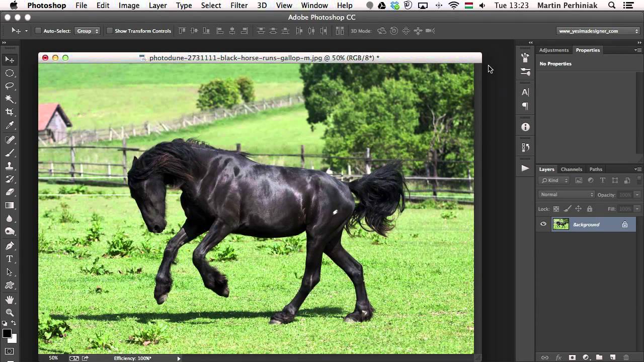
Task: Select the History Brush tool
Action: pyautogui.click(x=10, y=178)
